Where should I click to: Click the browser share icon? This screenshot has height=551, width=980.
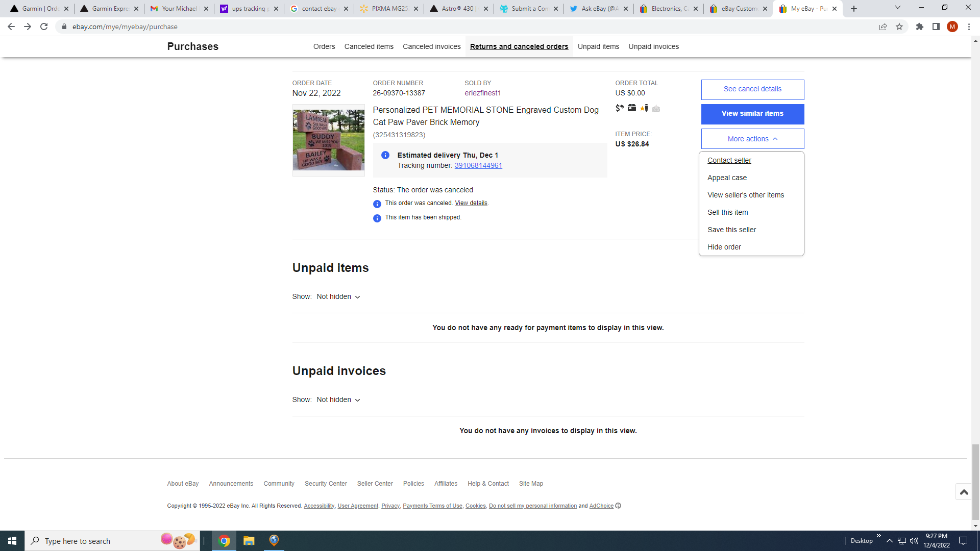coord(883,27)
